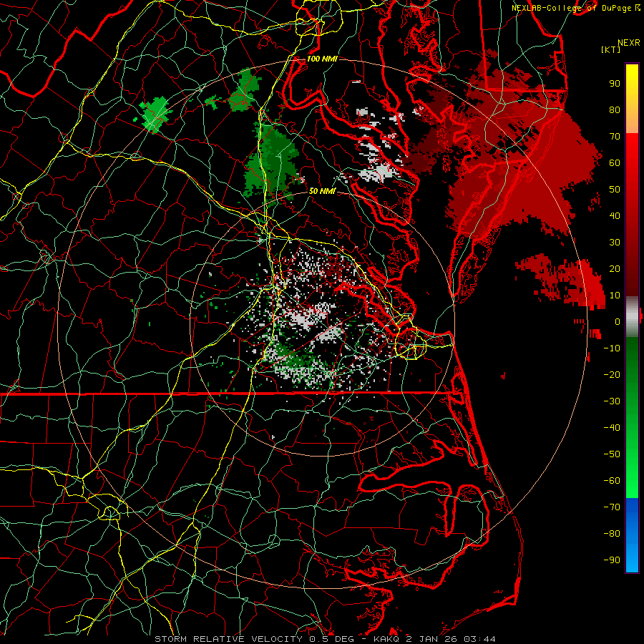
Task: Click the positive "40" scale label
Action: coord(615,215)
